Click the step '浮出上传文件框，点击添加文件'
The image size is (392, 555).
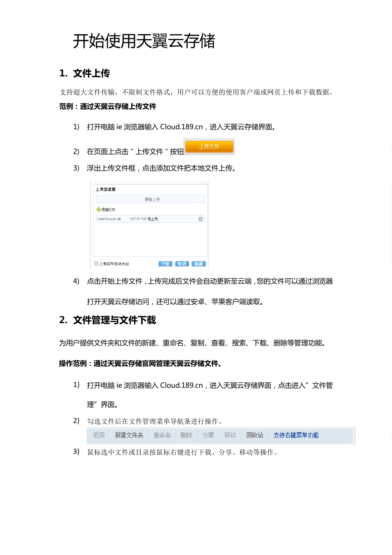tap(162, 168)
